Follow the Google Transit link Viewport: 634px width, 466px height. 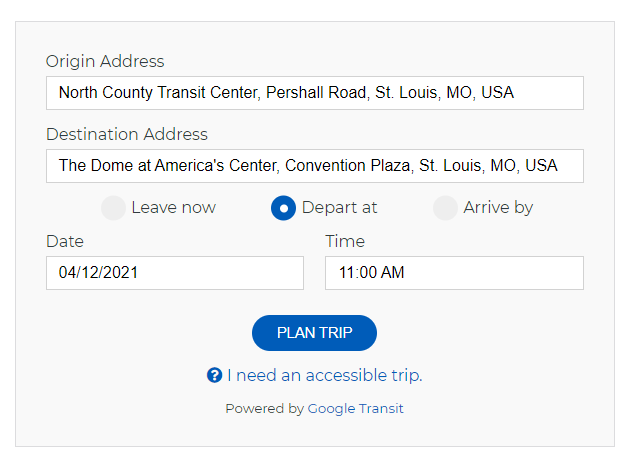355,409
